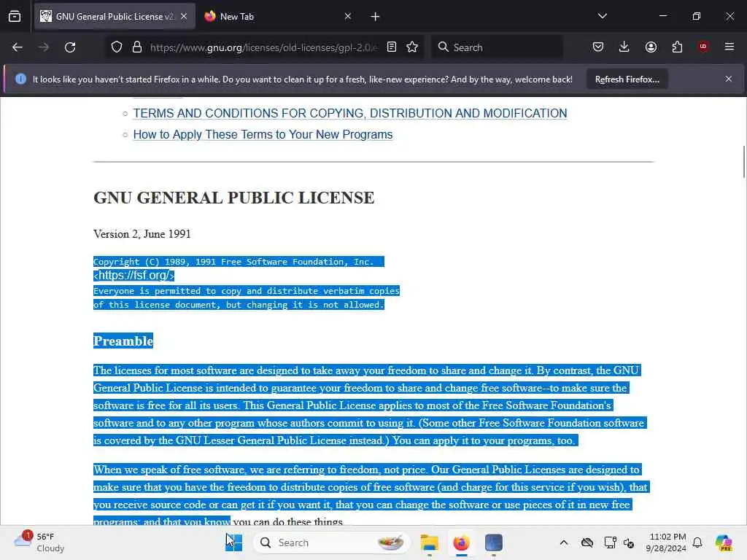747x560 pixels.
Task: Click the Refresh Firefox... button
Action: 627,79
